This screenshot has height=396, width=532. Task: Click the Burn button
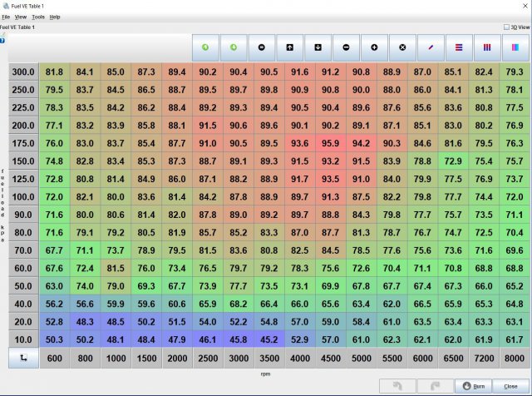[x=474, y=386]
